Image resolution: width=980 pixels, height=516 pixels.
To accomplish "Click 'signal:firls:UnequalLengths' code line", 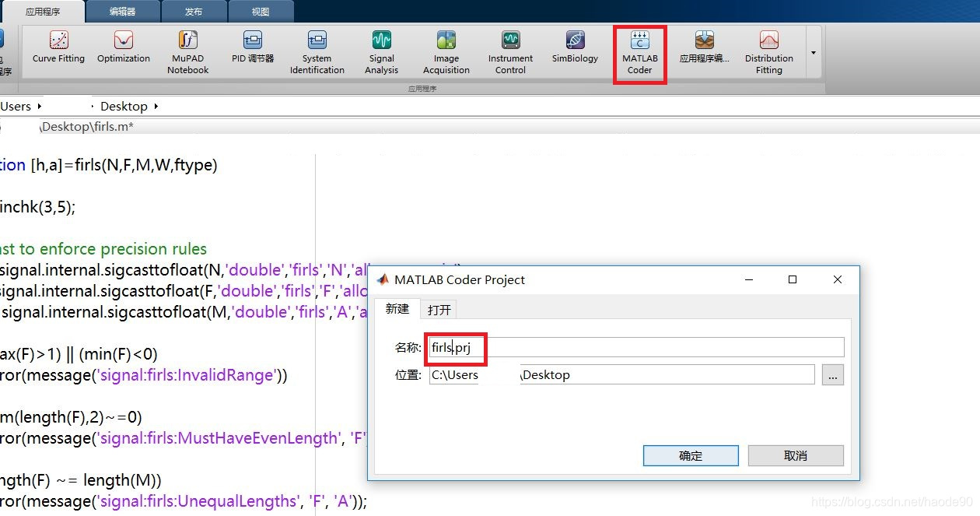I will click(184, 501).
